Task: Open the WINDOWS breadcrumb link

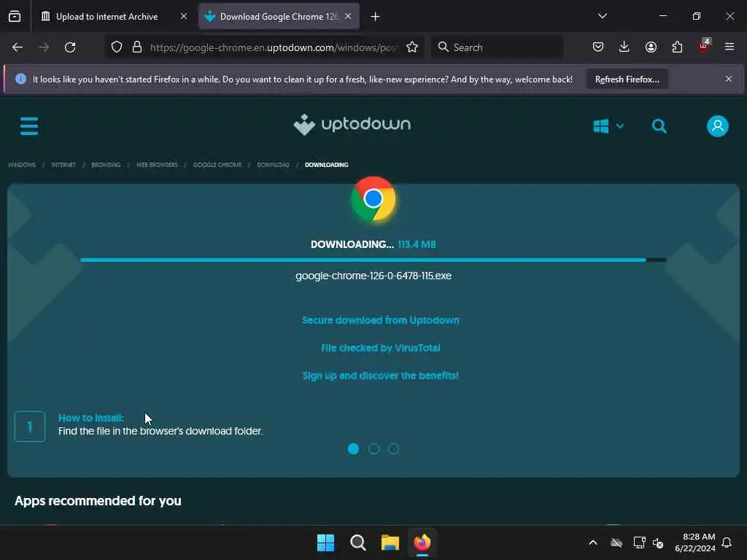Action: pos(22,165)
